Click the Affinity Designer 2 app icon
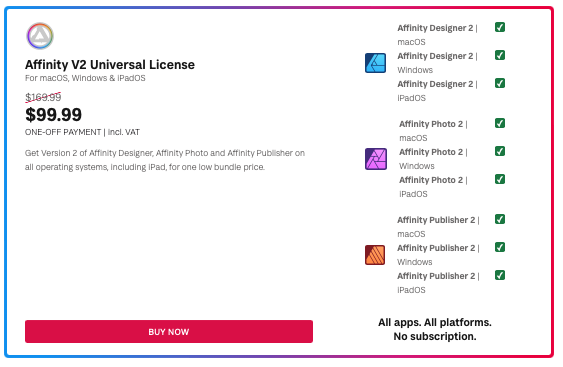 (375, 63)
